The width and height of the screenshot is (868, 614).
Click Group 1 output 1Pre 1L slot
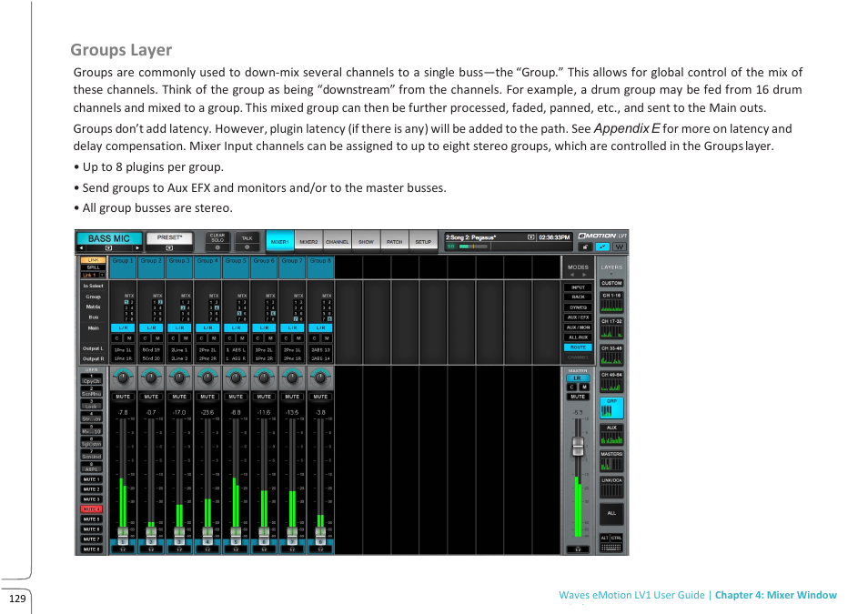[123, 350]
